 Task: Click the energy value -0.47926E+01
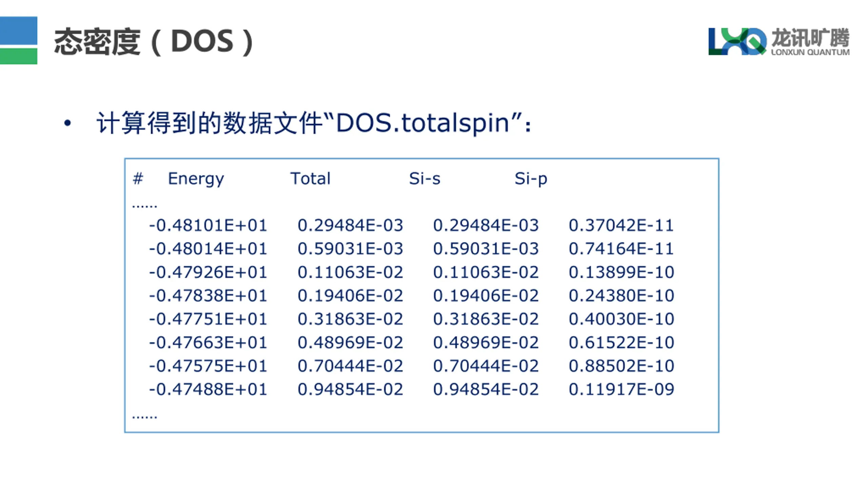(208, 272)
